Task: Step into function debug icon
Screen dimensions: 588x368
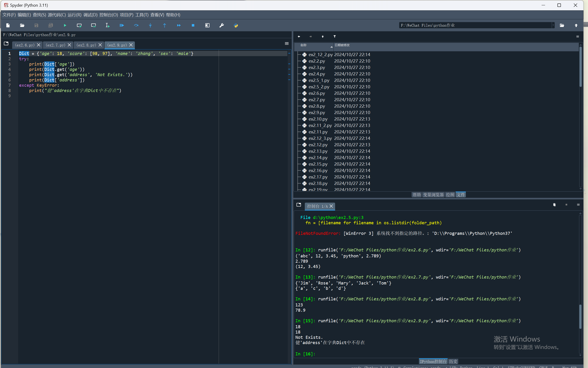Action: (150, 25)
